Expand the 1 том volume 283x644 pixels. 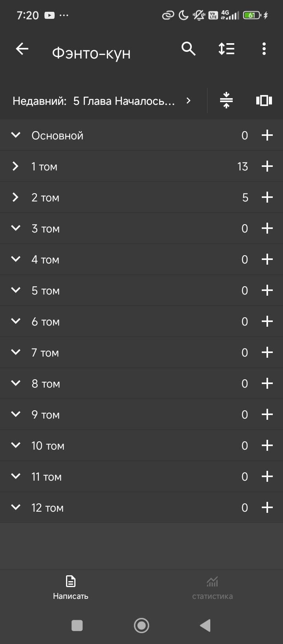[x=16, y=166]
